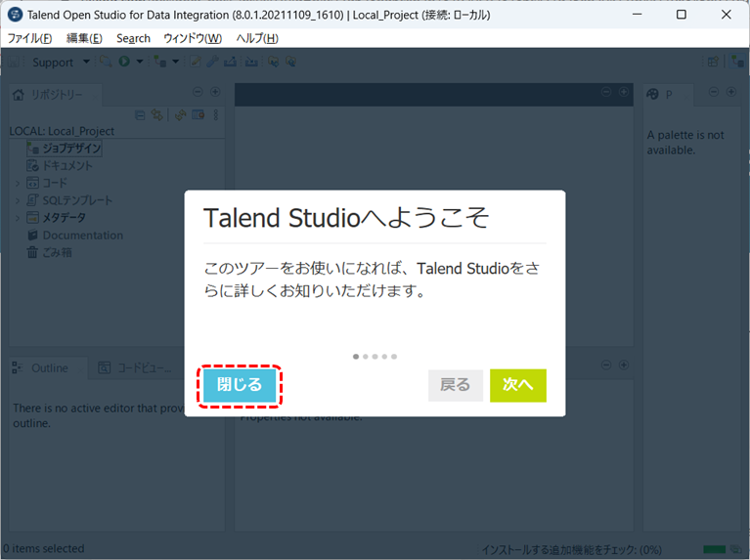Maximize the repository panel
Viewport: 750px width, 560px height.
(x=215, y=92)
